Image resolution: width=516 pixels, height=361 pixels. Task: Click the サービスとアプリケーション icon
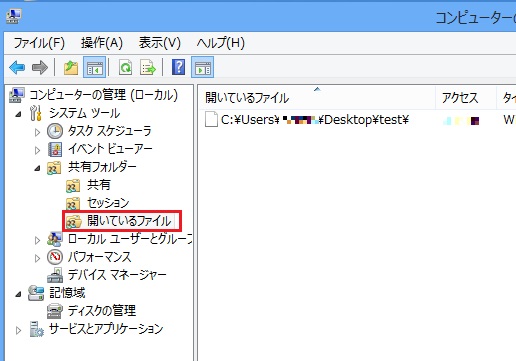36,329
